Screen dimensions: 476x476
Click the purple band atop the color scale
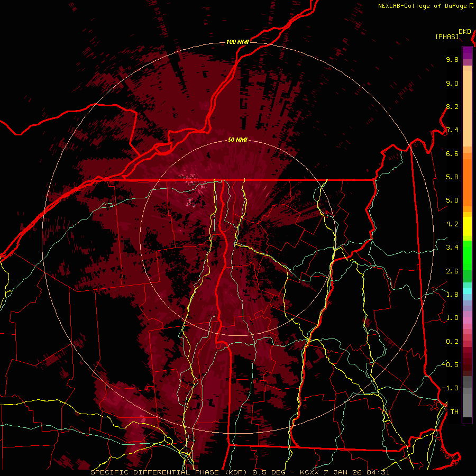pyautogui.click(x=467, y=53)
